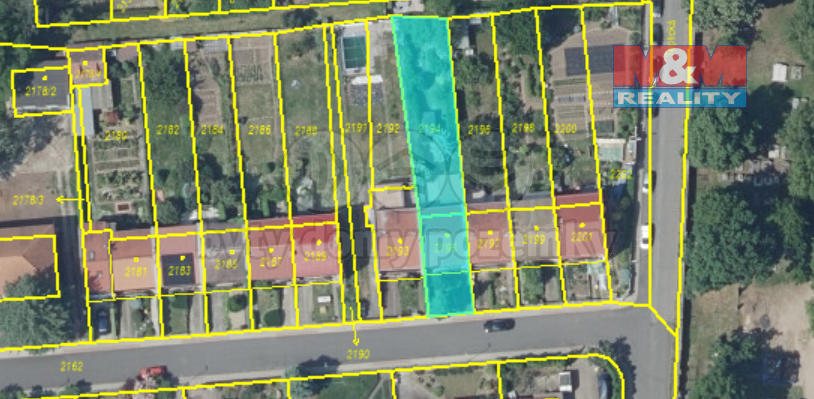
Task: Click road parcel label 2162
Action: (72, 366)
